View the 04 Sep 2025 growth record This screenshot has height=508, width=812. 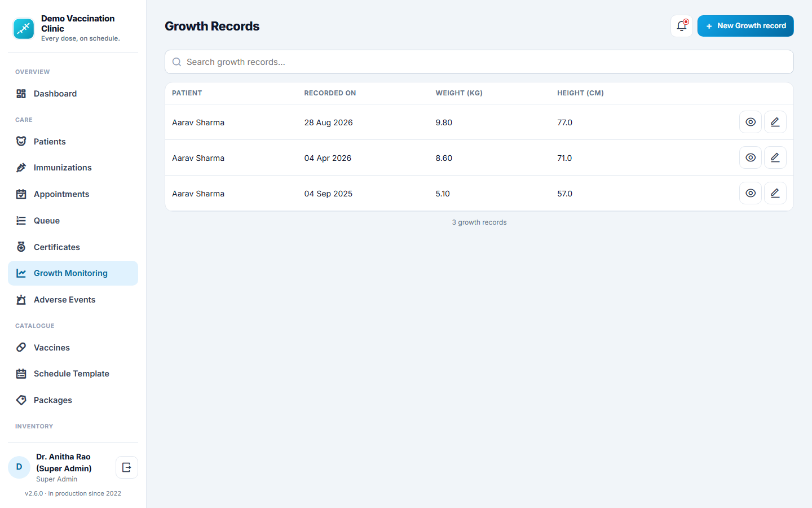tap(751, 193)
